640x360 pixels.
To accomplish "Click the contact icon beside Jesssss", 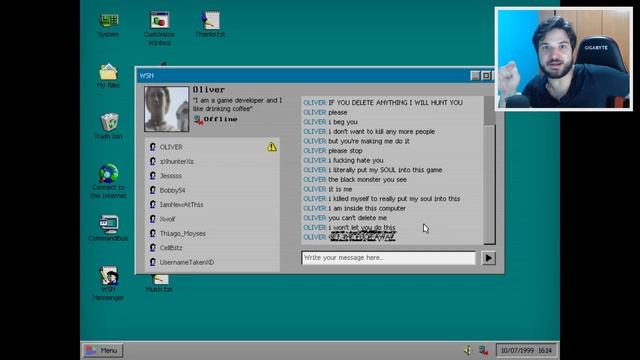I will coord(153,176).
